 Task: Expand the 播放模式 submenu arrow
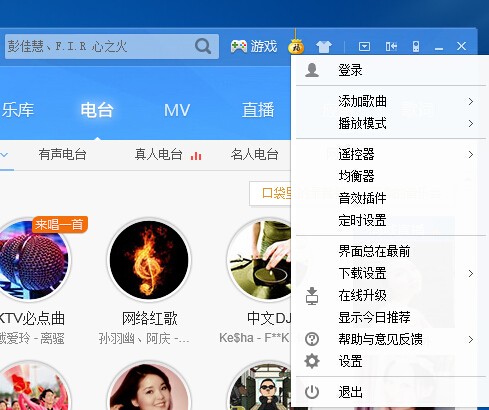pyautogui.click(x=471, y=124)
